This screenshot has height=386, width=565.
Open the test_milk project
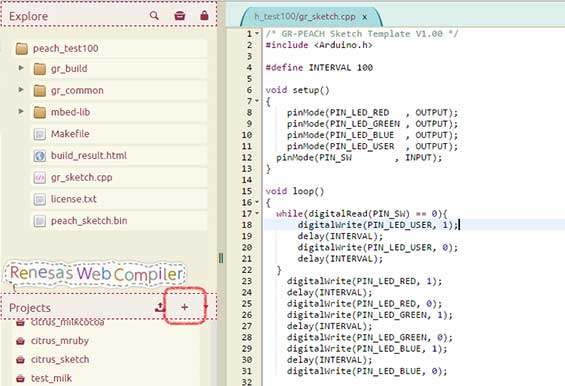[x=51, y=378]
